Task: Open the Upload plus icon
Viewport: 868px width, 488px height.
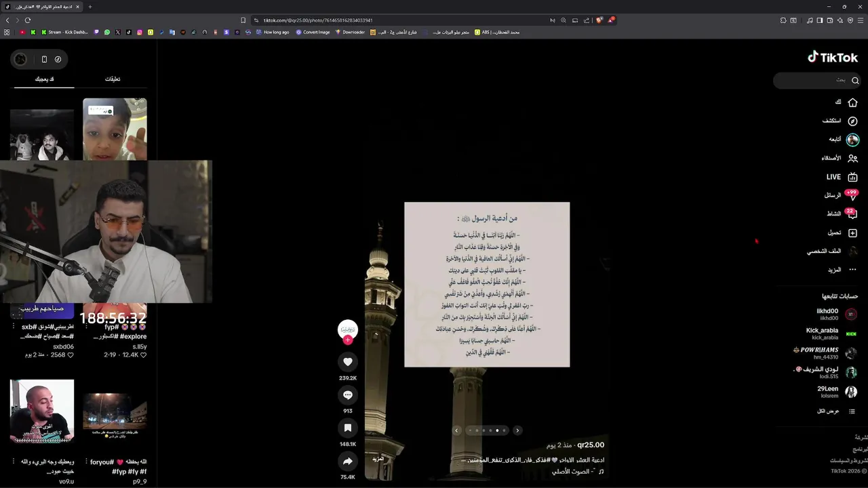Action: tap(852, 232)
